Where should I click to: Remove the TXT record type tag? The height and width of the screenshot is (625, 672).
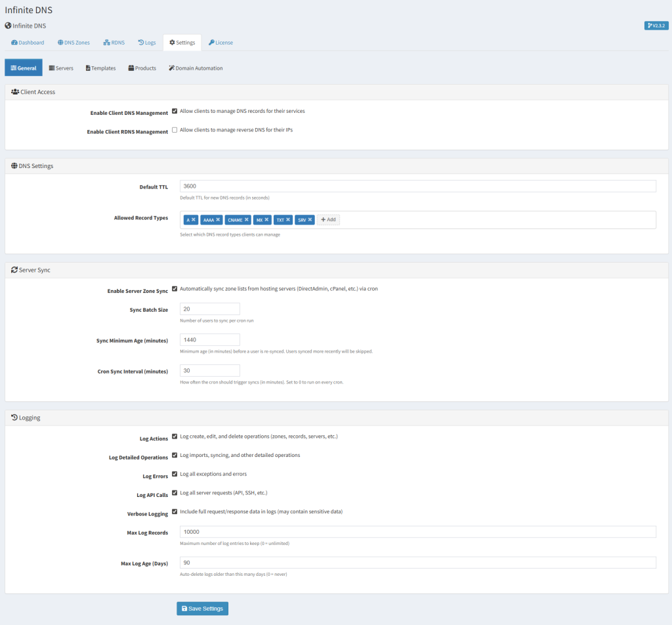click(x=288, y=220)
